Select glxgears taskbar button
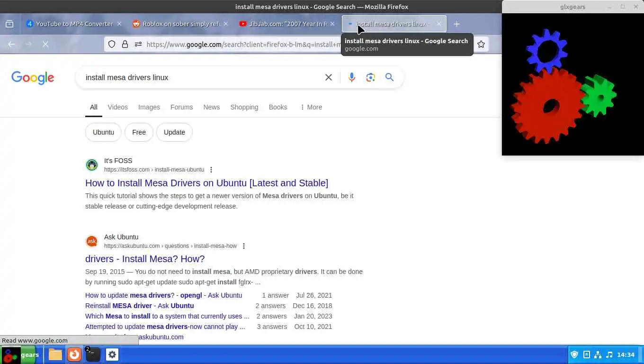 (19, 355)
